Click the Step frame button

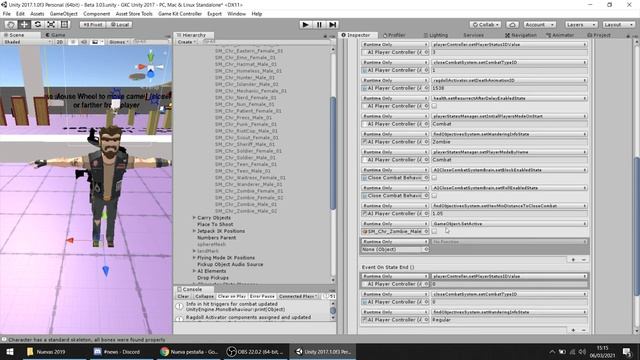pos(333,24)
